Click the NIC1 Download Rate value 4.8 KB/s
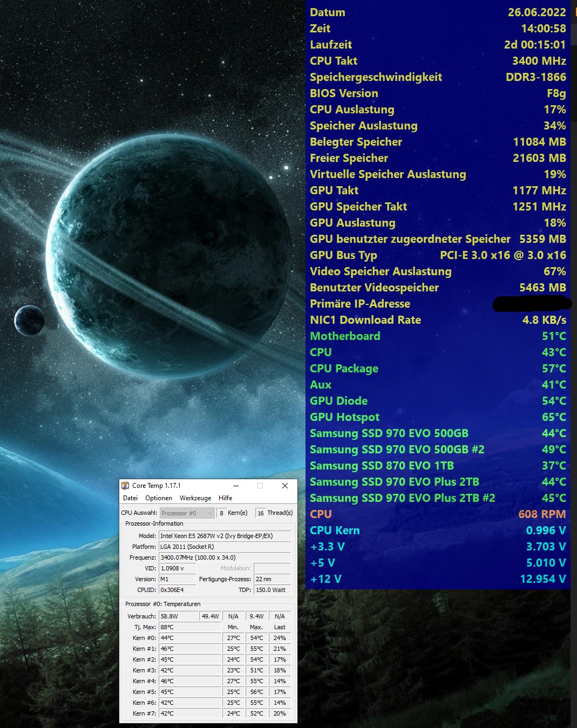 click(x=544, y=320)
